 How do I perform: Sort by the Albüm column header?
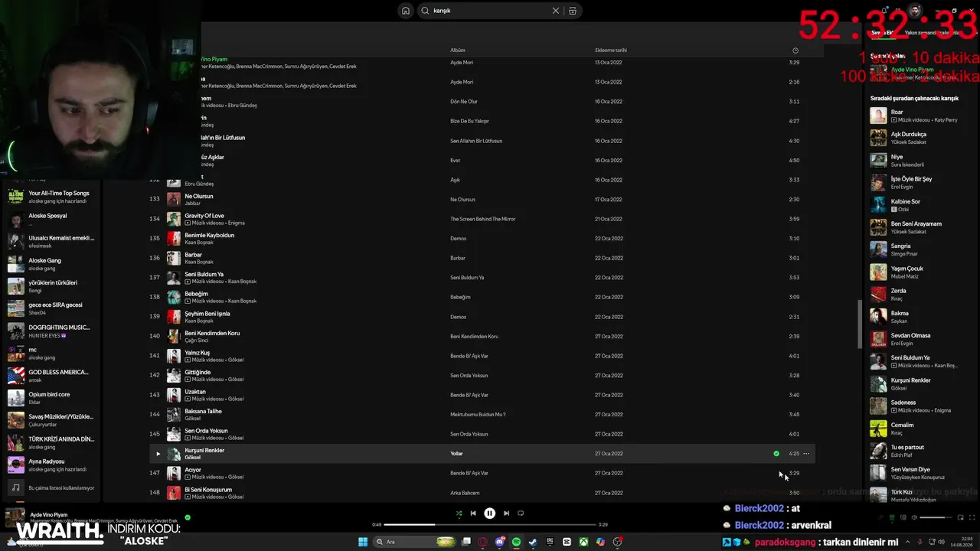pyautogui.click(x=458, y=51)
